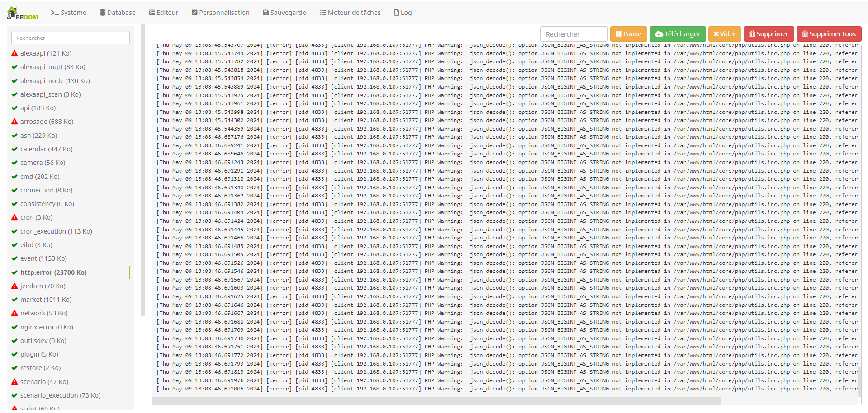The image size is (868, 413).
Task: Open the jeedom log
Action: (43, 286)
